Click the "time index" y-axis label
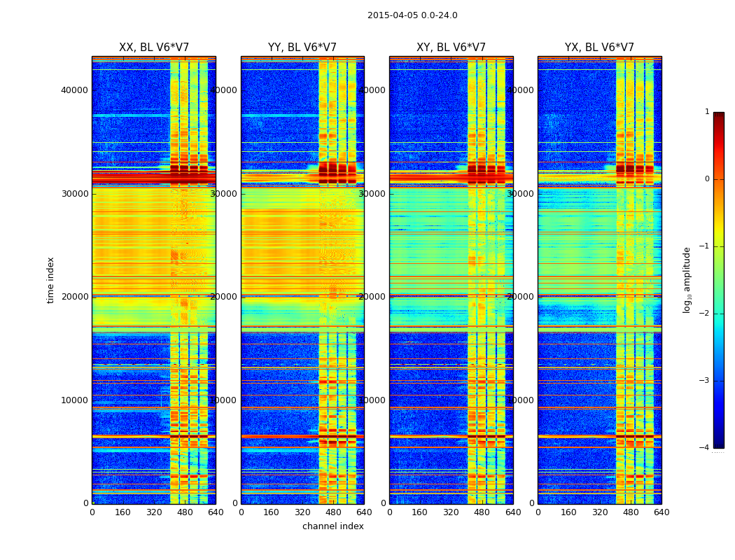 (50, 279)
